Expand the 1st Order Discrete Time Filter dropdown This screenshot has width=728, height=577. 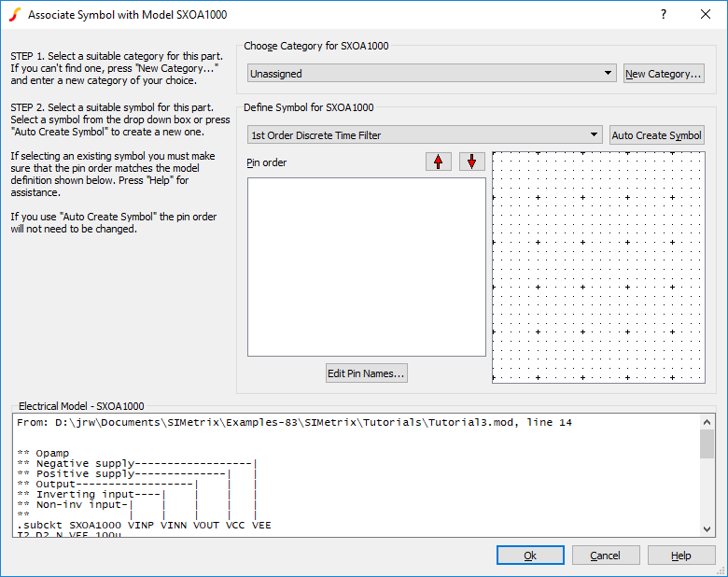click(x=425, y=135)
